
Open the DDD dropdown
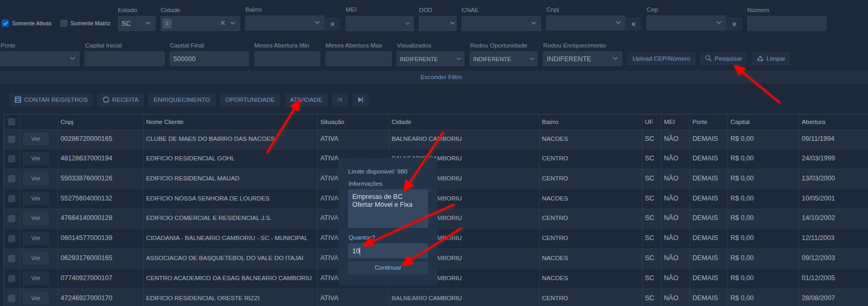438,23
